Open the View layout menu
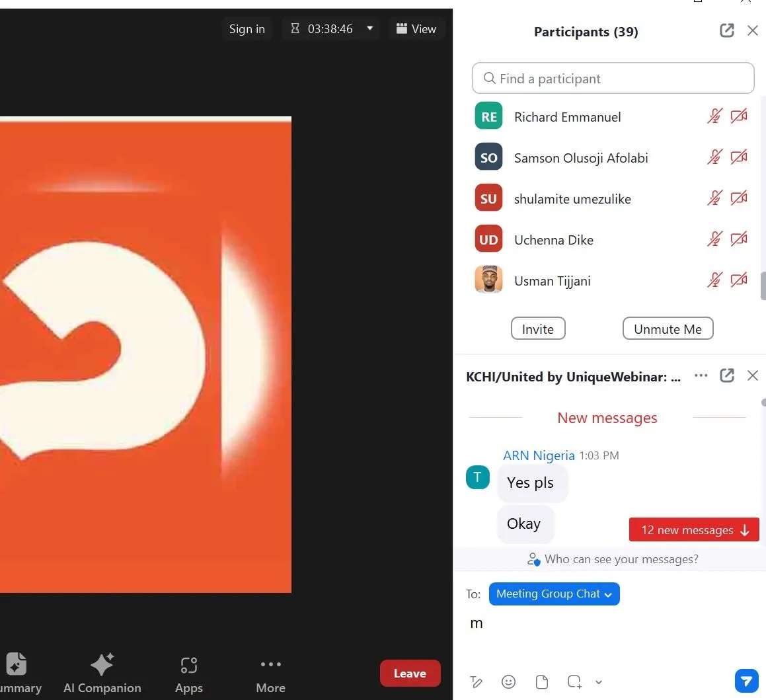 point(416,29)
